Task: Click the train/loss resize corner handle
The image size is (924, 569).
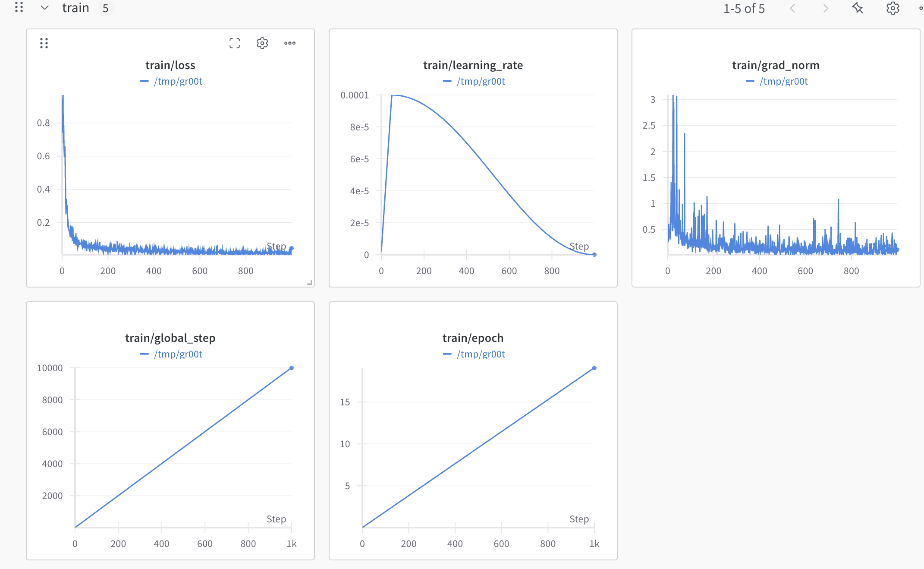Action: pyautogui.click(x=310, y=282)
